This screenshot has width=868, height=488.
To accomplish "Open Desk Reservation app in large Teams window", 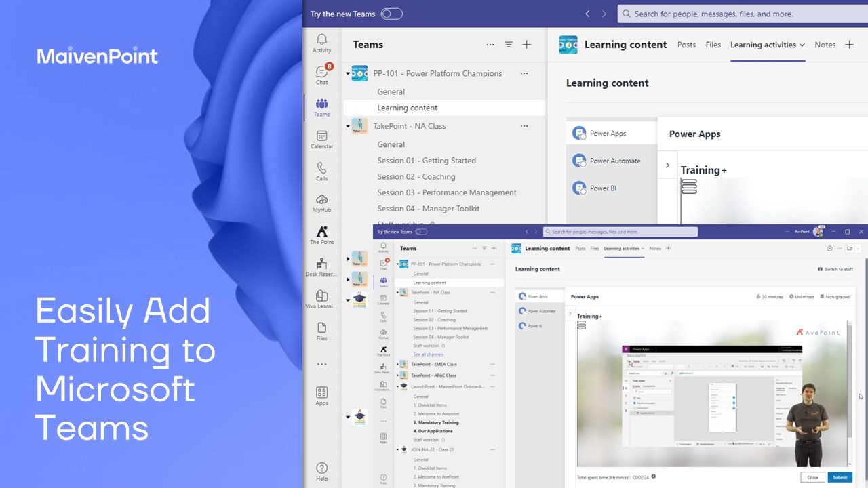I will (x=321, y=268).
